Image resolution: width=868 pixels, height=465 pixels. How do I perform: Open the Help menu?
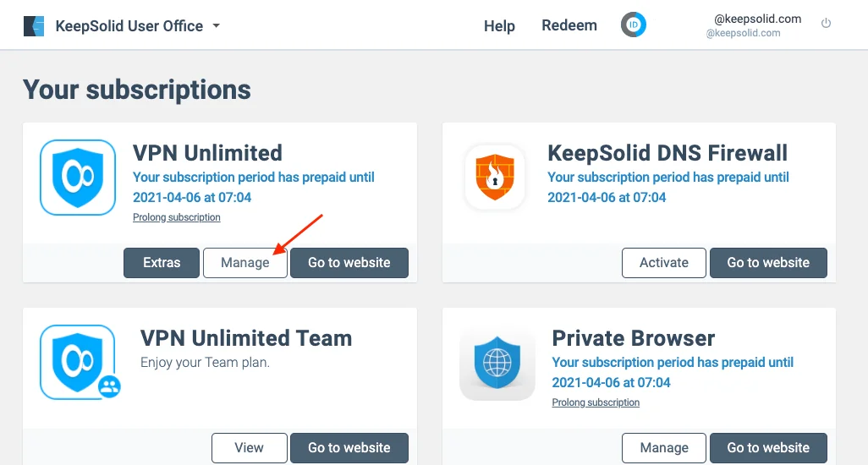[x=499, y=26]
